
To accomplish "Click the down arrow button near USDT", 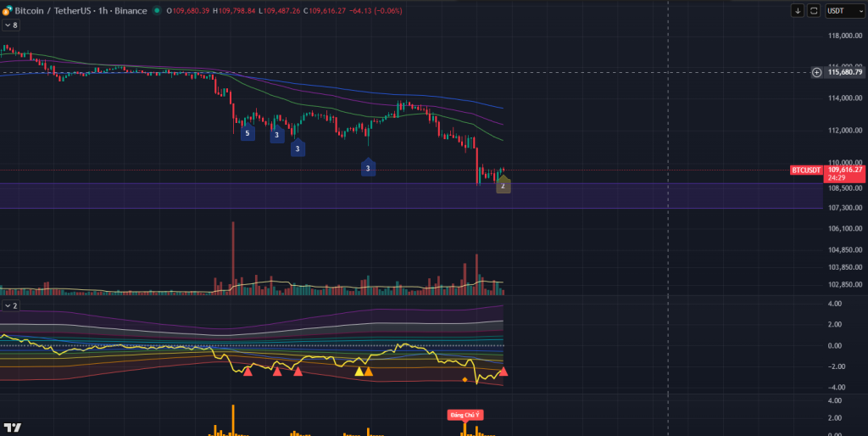I will pyautogui.click(x=798, y=10).
